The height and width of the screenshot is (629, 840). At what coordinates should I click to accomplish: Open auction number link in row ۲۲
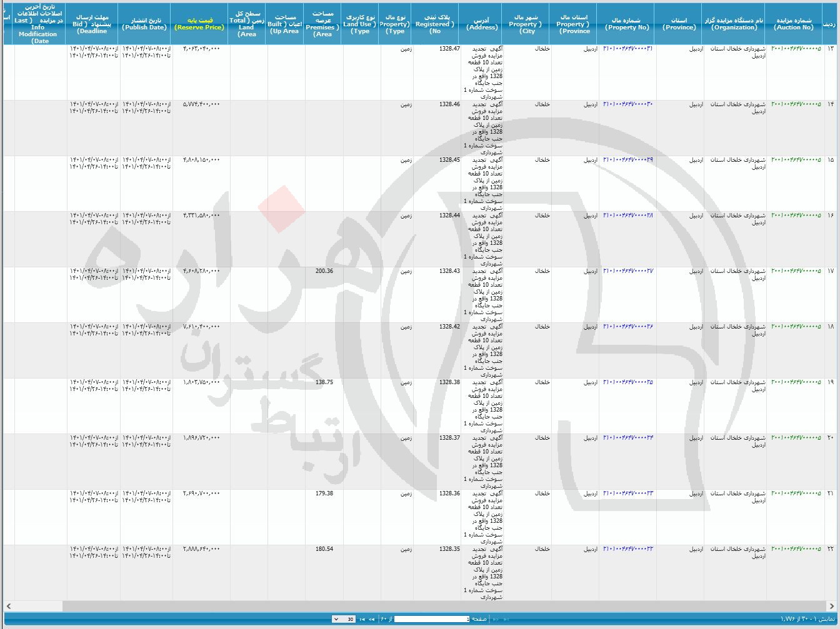796,549
